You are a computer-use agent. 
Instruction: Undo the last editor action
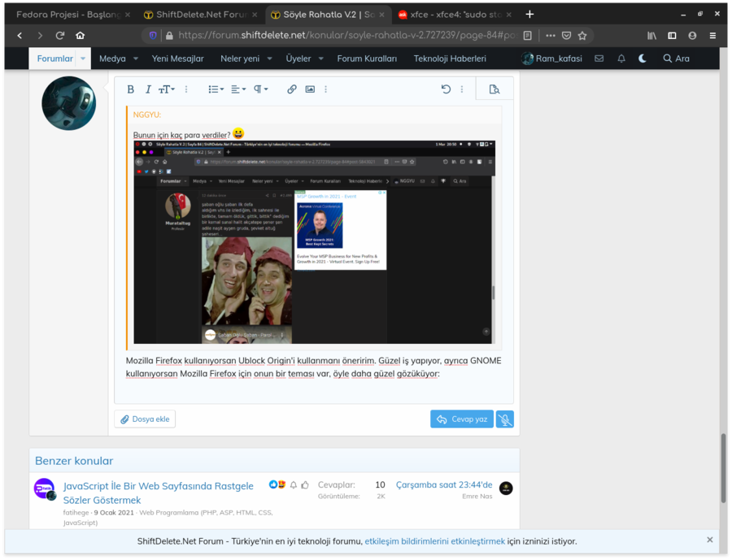(x=446, y=89)
